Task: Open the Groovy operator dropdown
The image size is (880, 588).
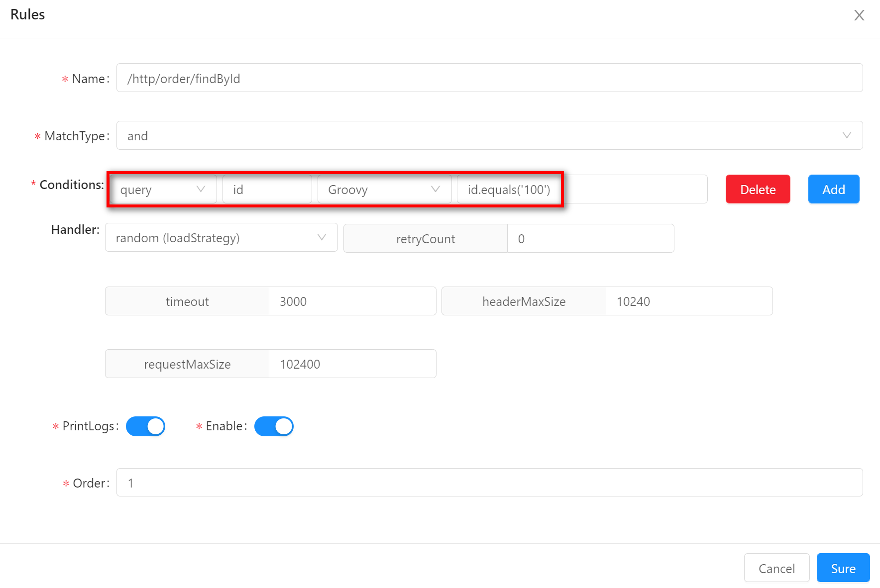Action: [x=384, y=190]
